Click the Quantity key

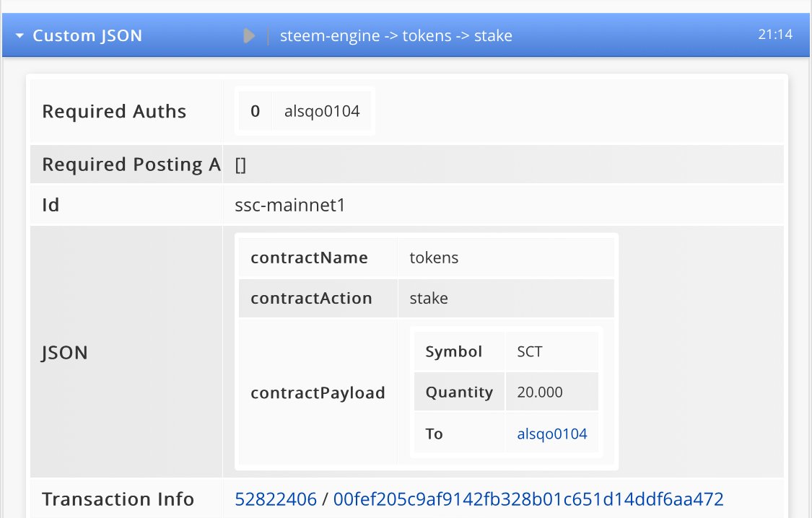[x=459, y=392]
